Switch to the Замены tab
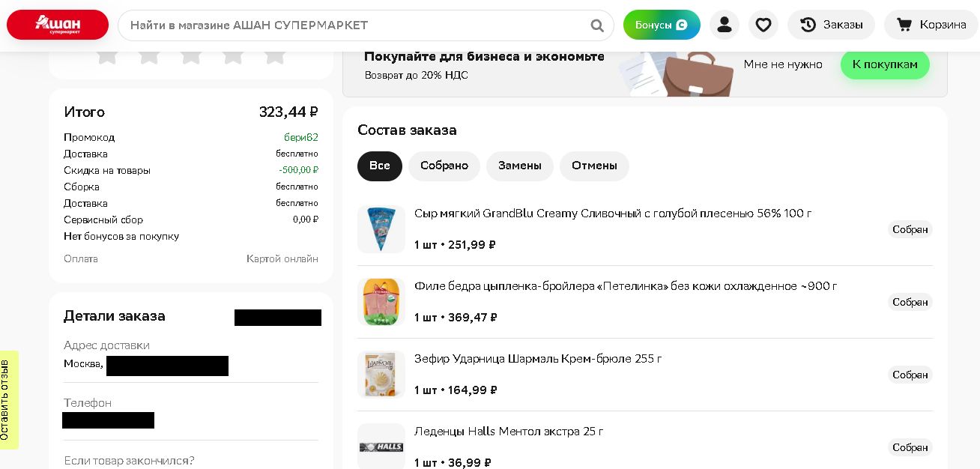This screenshot has width=980, height=469. pos(519,166)
